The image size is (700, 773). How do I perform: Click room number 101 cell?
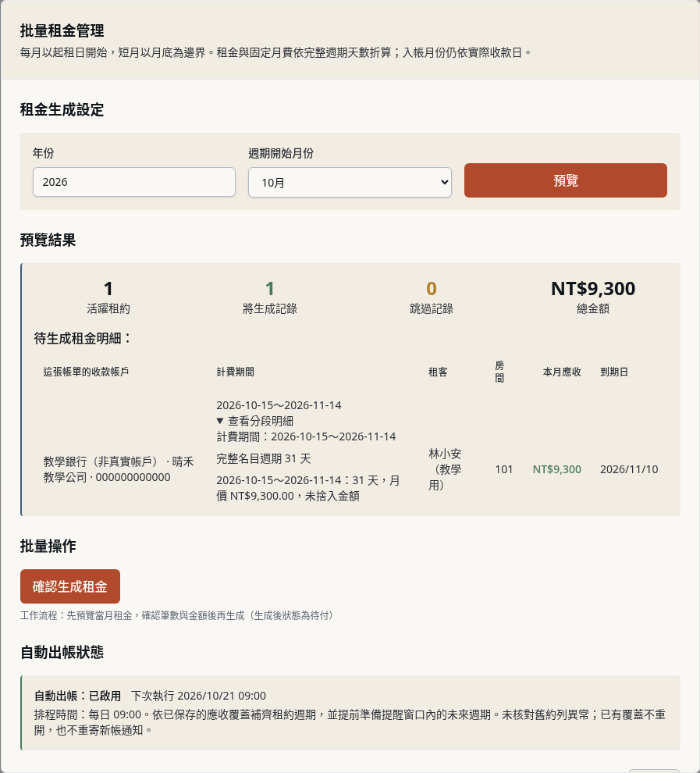(504, 469)
